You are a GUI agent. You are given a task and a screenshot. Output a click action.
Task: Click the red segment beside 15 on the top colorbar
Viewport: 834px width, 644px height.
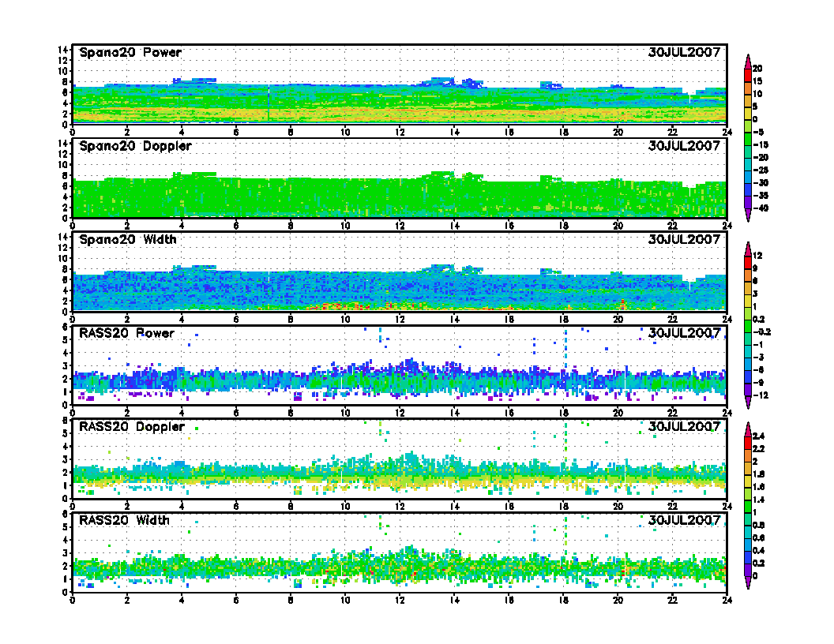tap(748, 75)
